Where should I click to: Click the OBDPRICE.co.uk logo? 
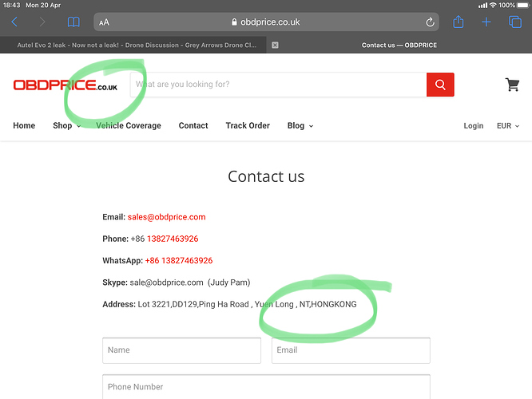click(x=66, y=85)
